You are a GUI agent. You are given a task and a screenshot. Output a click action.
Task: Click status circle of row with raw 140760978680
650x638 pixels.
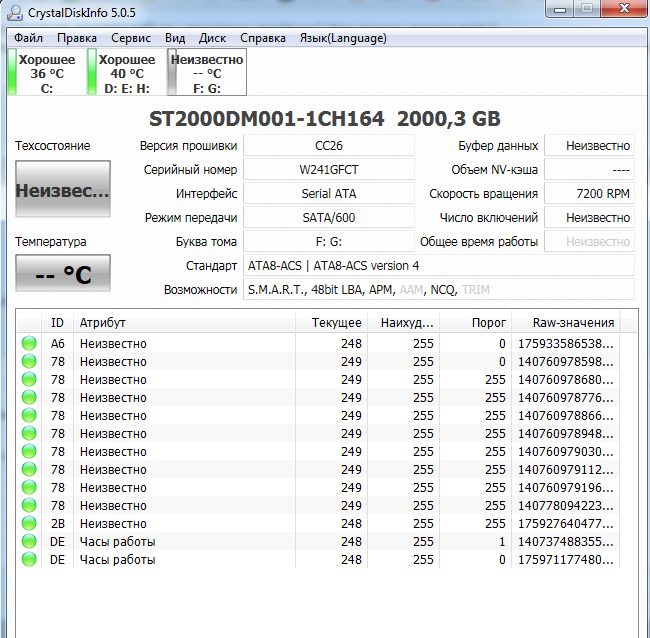29,379
